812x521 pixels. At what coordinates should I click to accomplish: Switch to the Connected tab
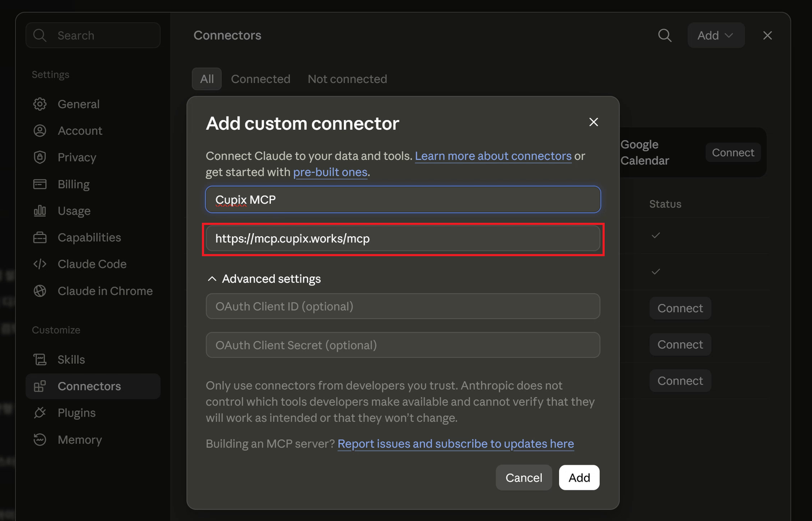pyautogui.click(x=260, y=79)
